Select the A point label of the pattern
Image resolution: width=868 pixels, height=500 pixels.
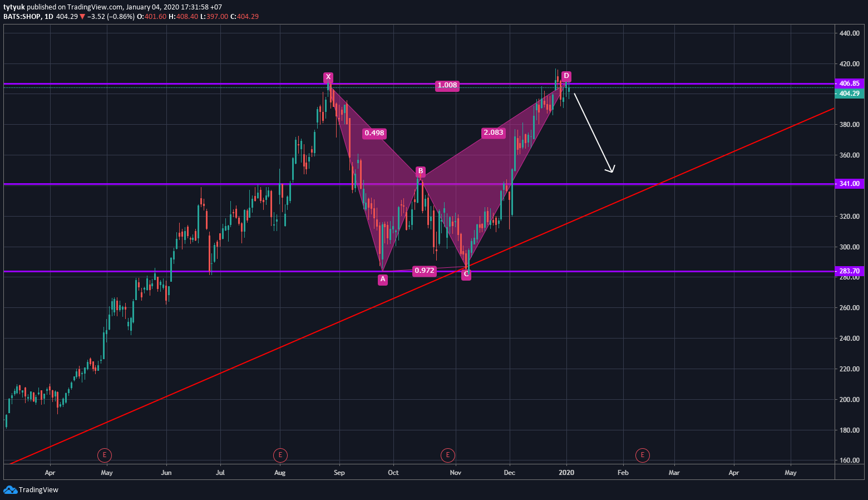point(383,280)
